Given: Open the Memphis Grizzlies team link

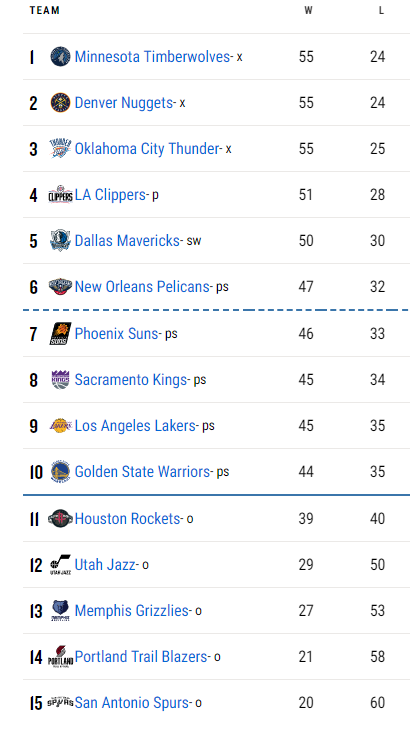Looking at the screenshot, I should (132, 611).
